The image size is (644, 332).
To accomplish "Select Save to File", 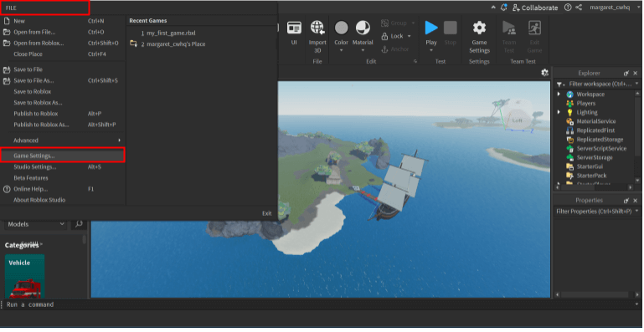I will coord(63,69).
